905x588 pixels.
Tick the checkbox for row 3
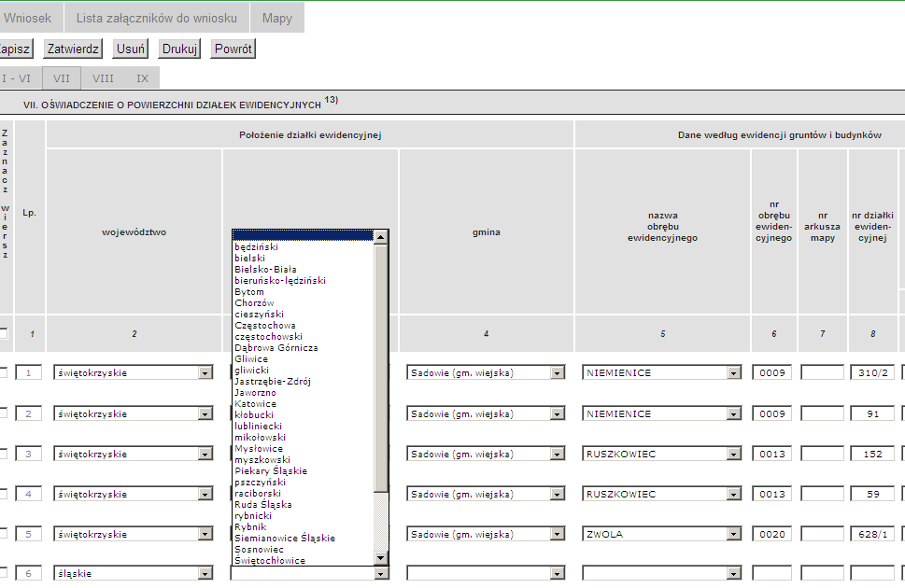click(x=4, y=454)
